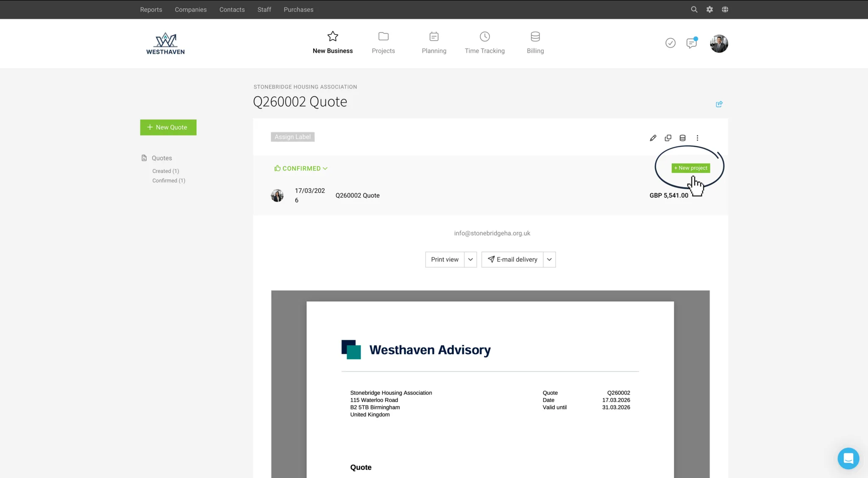Click the green New Quote button
Image resolution: width=868 pixels, height=478 pixels.
(168, 127)
